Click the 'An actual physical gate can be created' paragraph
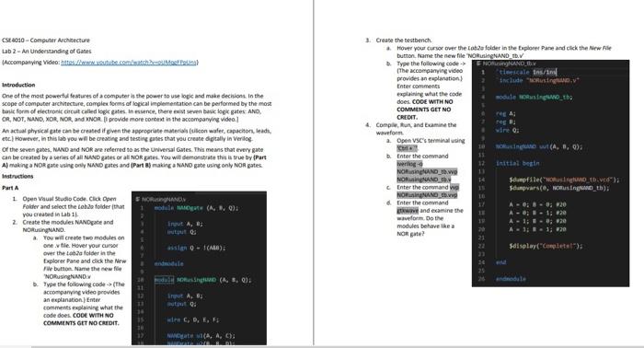Screen dimensions: 644x348 [x=136, y=134]
